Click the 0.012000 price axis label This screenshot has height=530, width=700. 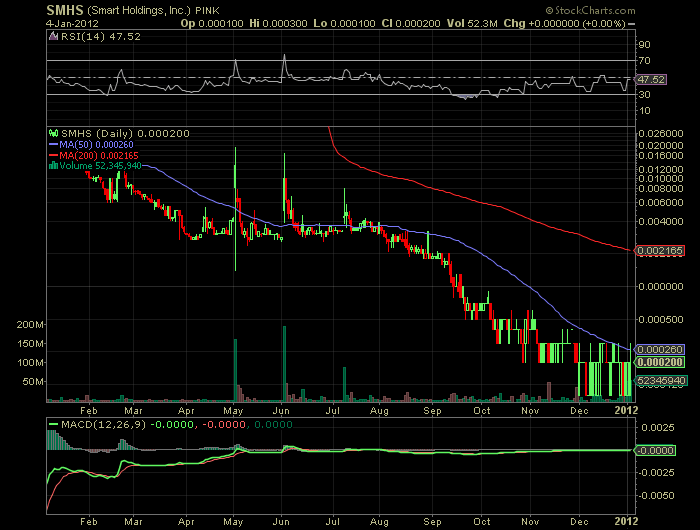[661, 169]
